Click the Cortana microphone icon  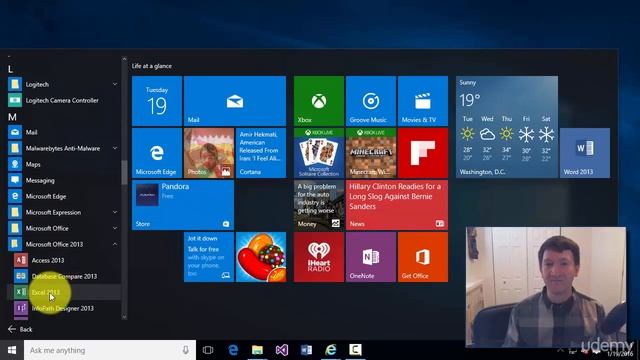pyautogui.click(x=186, y=350)
